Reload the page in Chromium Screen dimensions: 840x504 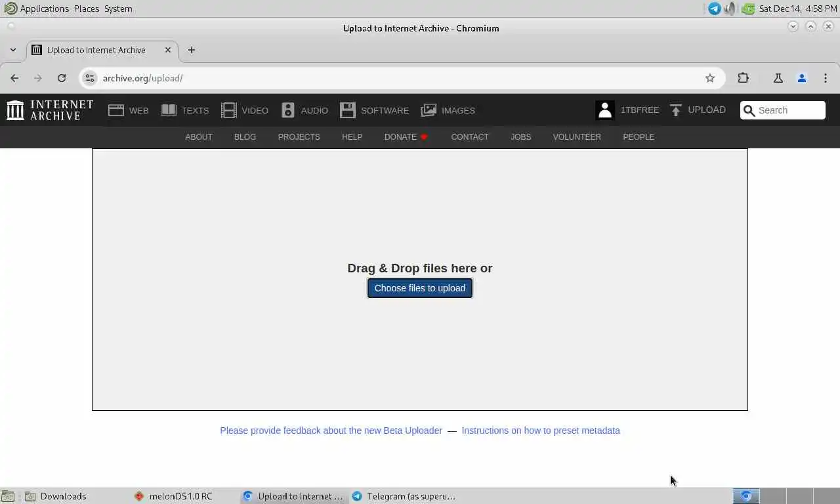(62, 78)
